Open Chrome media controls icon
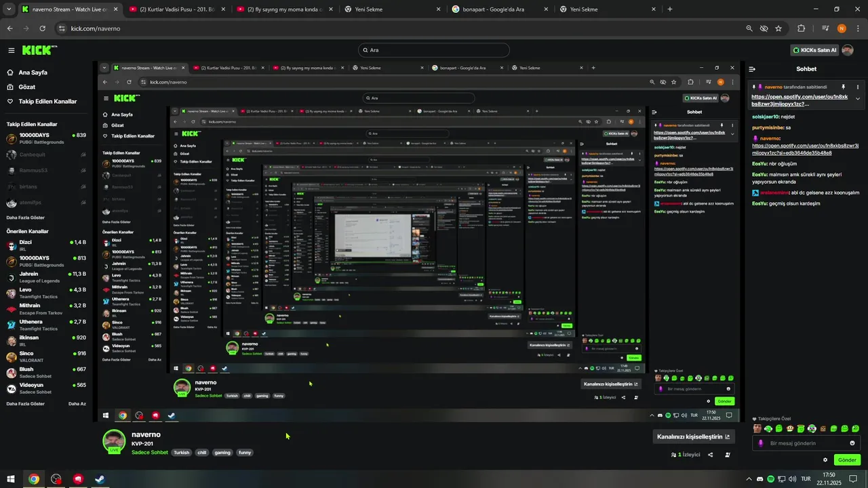868x488 pixels. pos(825,28)
